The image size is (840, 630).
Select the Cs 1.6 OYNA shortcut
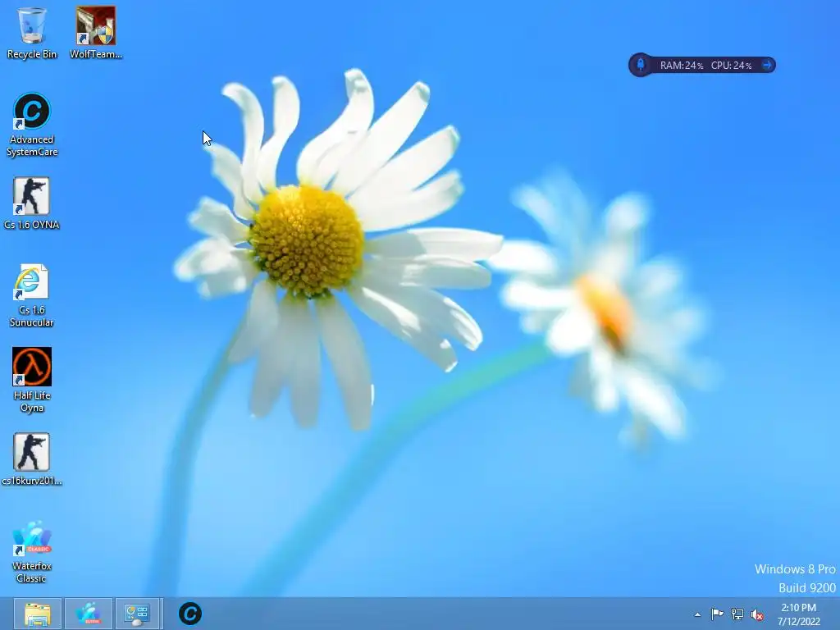tap(32, 203)
